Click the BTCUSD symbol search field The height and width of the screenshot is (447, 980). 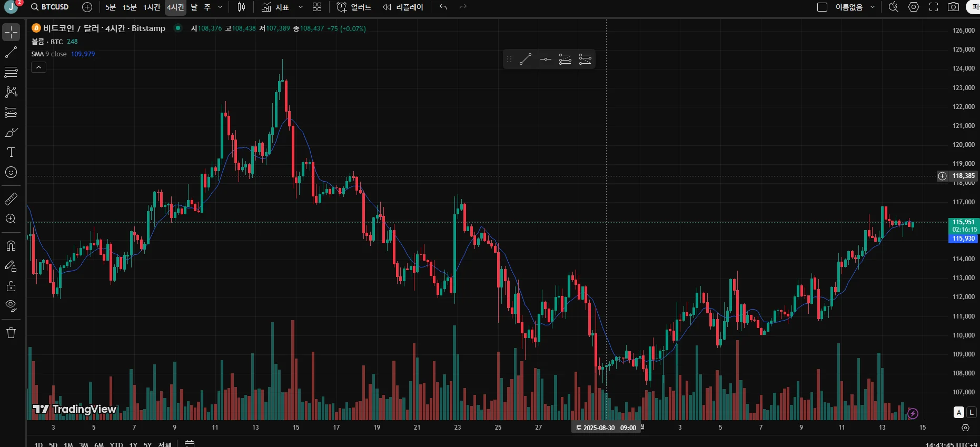pyautogui.click(x=50, y=7)
